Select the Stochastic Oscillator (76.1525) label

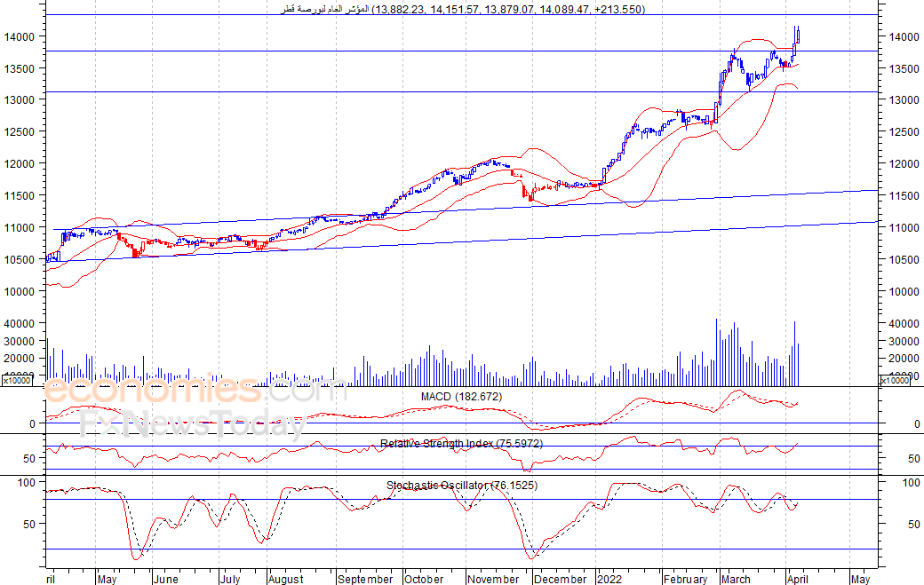coord(462,486)
